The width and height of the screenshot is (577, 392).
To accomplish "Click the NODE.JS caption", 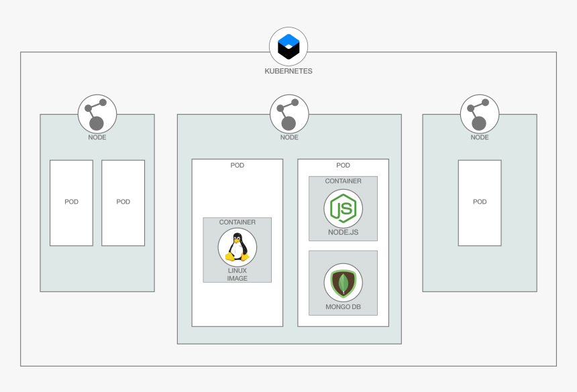I will point(344,233).
